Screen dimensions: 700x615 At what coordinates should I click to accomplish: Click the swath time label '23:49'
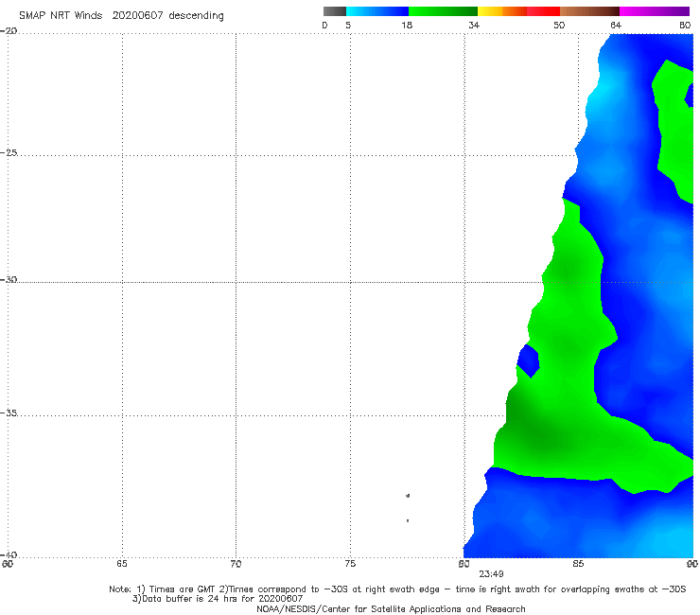(x=491, y=574)
